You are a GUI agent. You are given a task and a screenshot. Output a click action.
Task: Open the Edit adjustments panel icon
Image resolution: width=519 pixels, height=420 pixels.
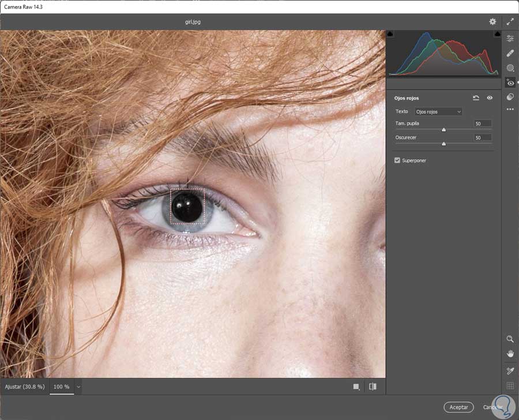pos(510,38)
